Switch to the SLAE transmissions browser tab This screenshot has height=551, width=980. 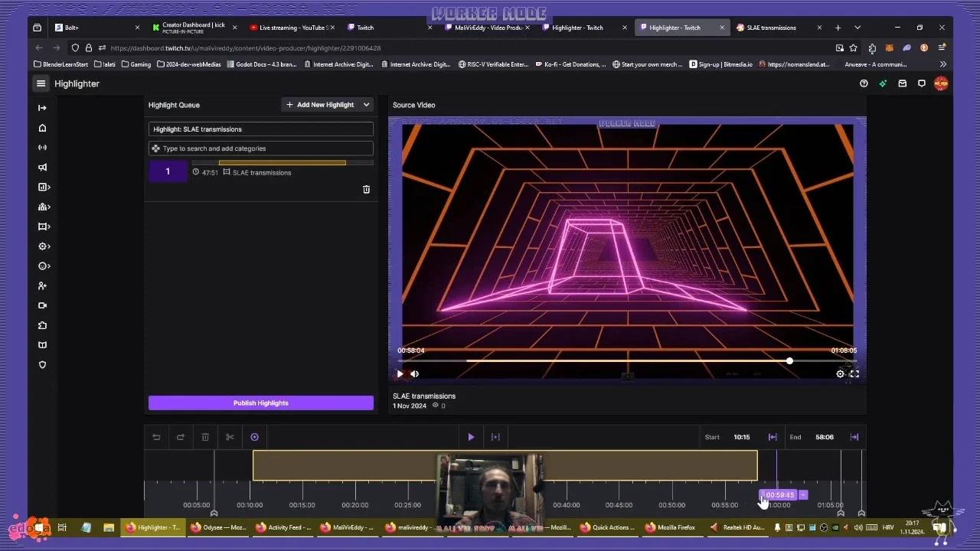tap(772, 28)
